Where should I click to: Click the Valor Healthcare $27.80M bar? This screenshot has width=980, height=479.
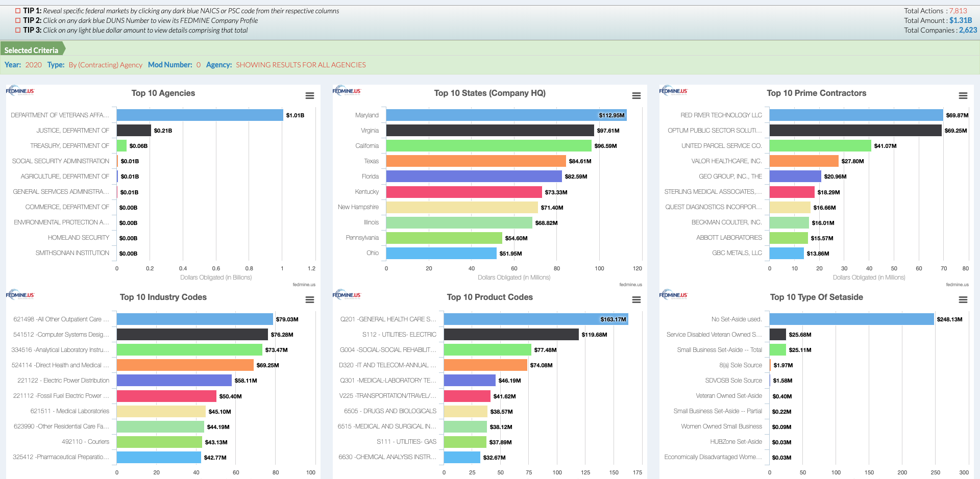tap(804, 161)
